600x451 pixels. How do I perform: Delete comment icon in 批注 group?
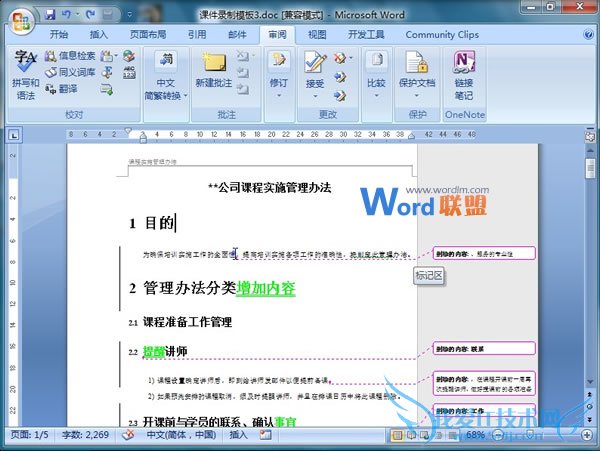[x=242, y=56]
